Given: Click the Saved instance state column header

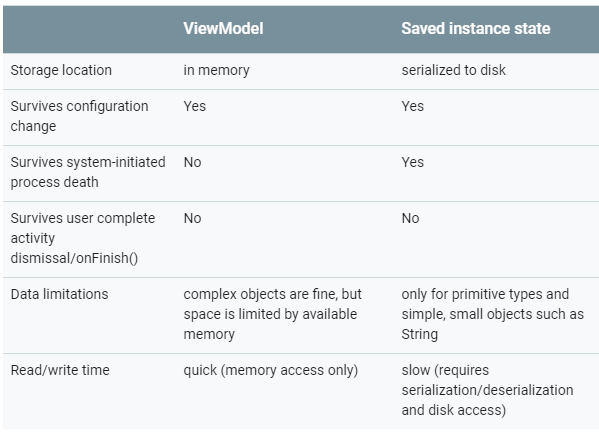Looking at the screenshot, I should point(476,29).
